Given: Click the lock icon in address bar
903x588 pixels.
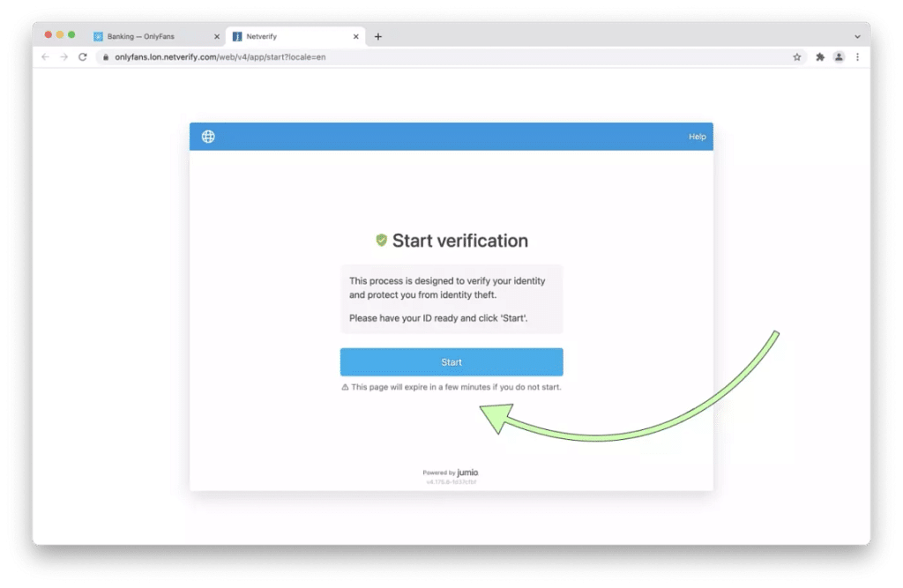Looking at the screenshot, I should click(105, 57).
